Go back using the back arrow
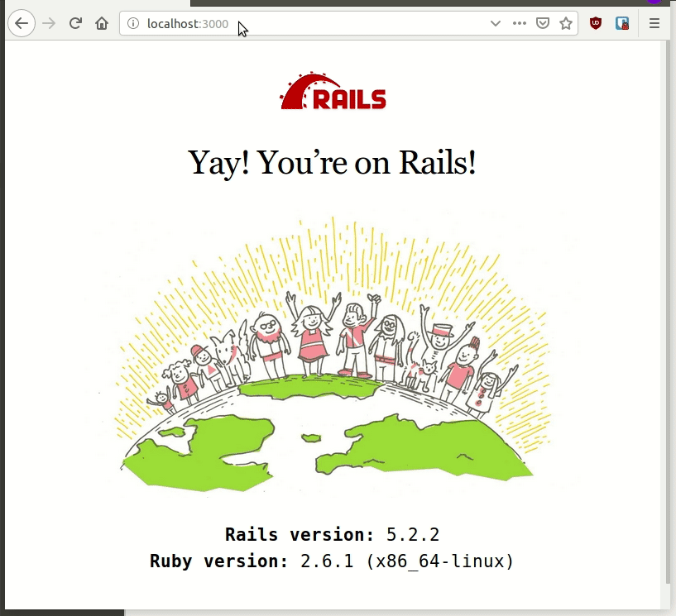The height and width of the screenshot is (616, 676). (x=22, y=23)
